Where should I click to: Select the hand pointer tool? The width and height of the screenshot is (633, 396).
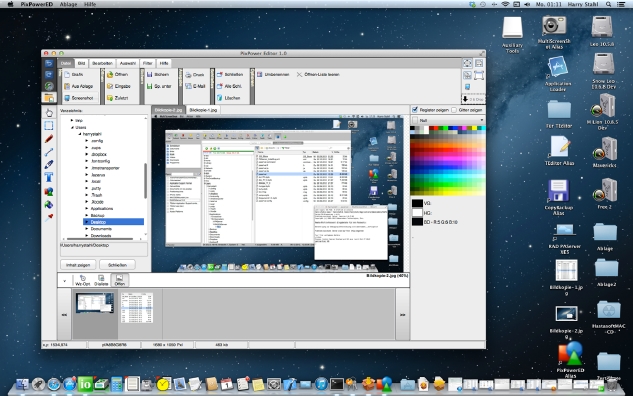coord(49,113)
